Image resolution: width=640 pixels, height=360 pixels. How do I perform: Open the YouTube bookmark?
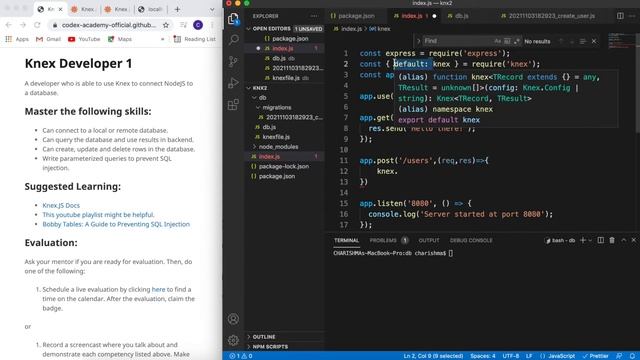84,39
